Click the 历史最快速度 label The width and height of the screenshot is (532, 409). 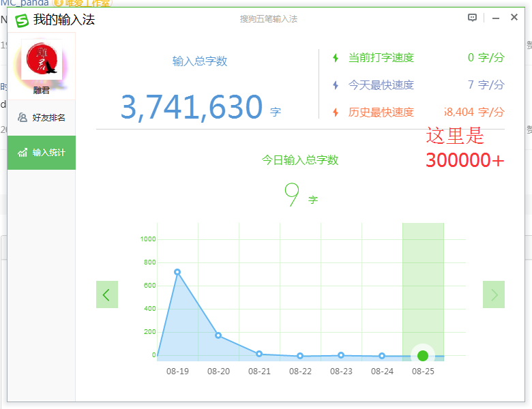pos(381,112)
